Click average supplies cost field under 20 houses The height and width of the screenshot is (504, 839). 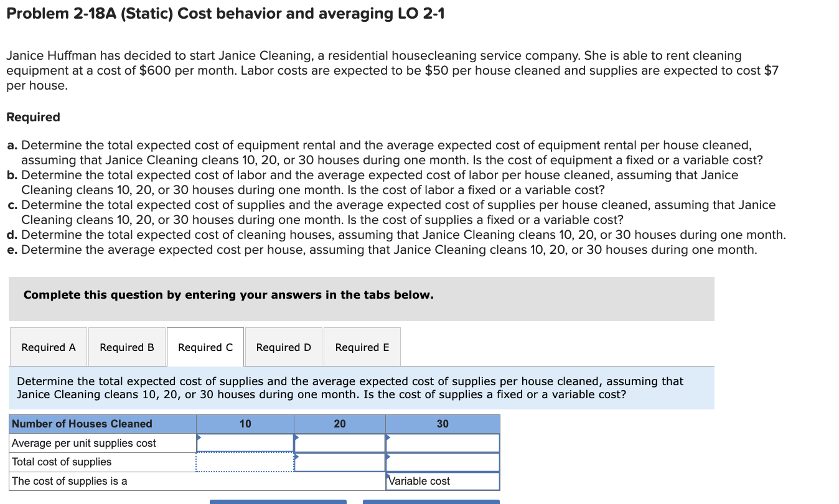click(339, 442)
